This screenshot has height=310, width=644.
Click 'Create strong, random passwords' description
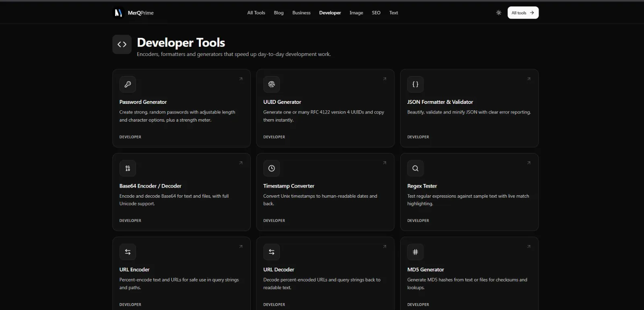pyautogui.click(x=177, y=116)
